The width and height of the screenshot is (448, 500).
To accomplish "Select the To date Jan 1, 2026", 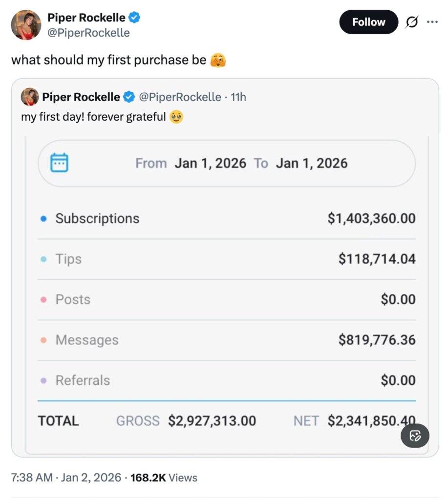I will coord(311,163).
